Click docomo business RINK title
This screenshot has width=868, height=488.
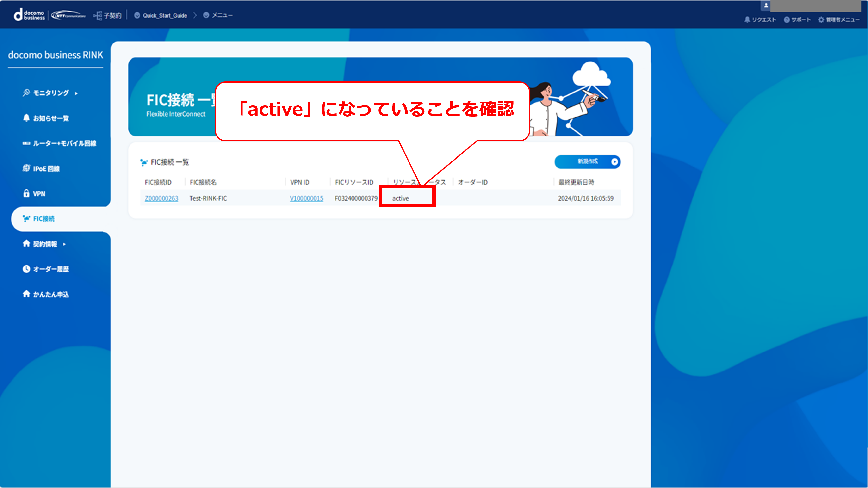coord(56,55)
